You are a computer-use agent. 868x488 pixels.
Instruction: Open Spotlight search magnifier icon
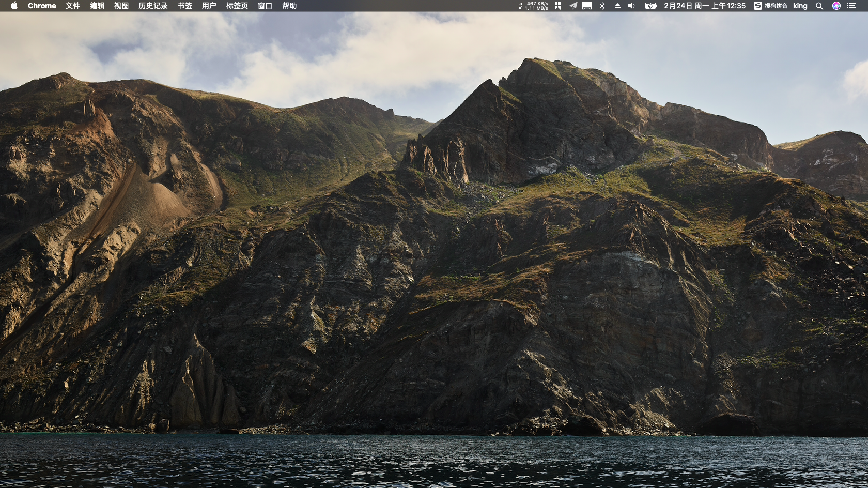click(819, 6)
